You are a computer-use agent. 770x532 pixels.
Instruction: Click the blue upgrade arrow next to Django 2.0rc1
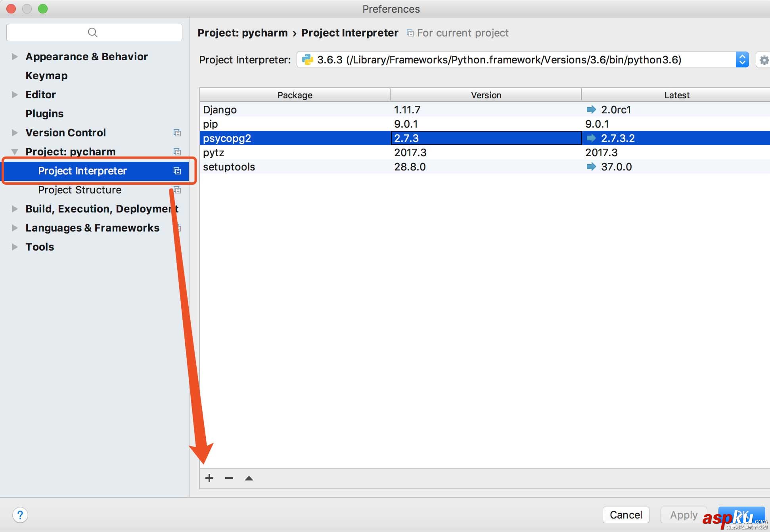[591, 109]
